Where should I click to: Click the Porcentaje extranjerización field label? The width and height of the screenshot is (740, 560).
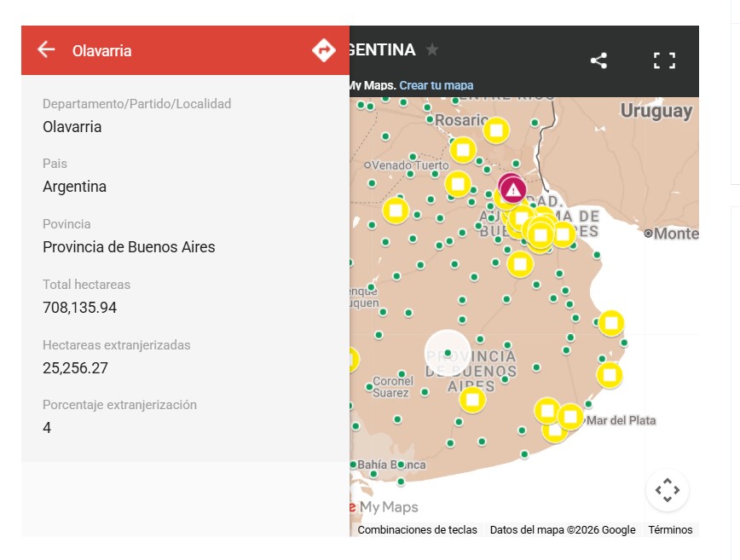tap(119, 405)
